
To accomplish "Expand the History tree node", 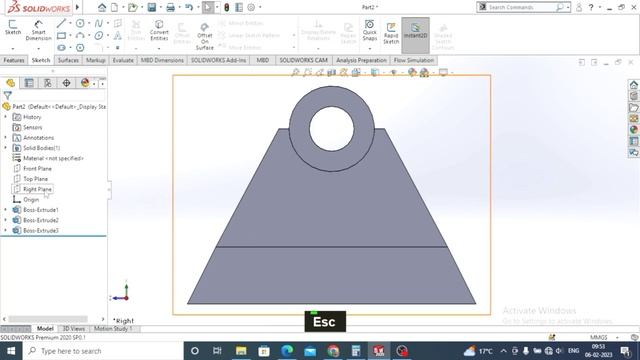I will point(6,117).
